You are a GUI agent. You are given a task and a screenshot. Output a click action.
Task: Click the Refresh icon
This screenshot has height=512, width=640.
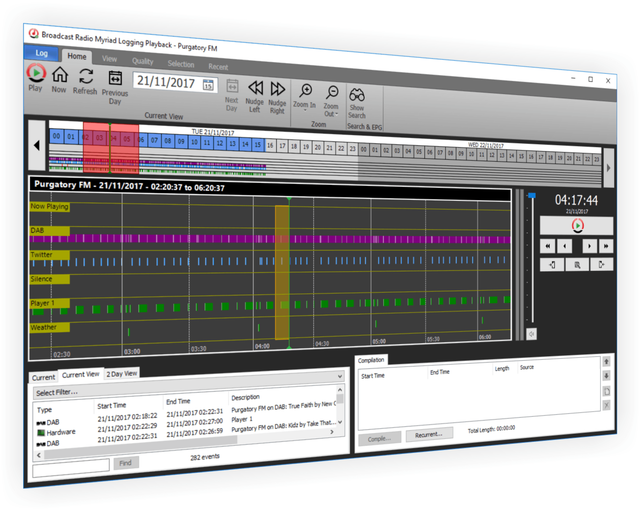(86, 77)
